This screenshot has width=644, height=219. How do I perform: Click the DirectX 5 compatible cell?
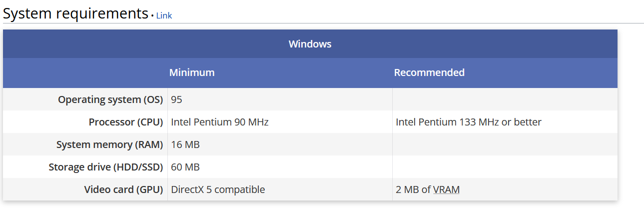click(218, 189)
